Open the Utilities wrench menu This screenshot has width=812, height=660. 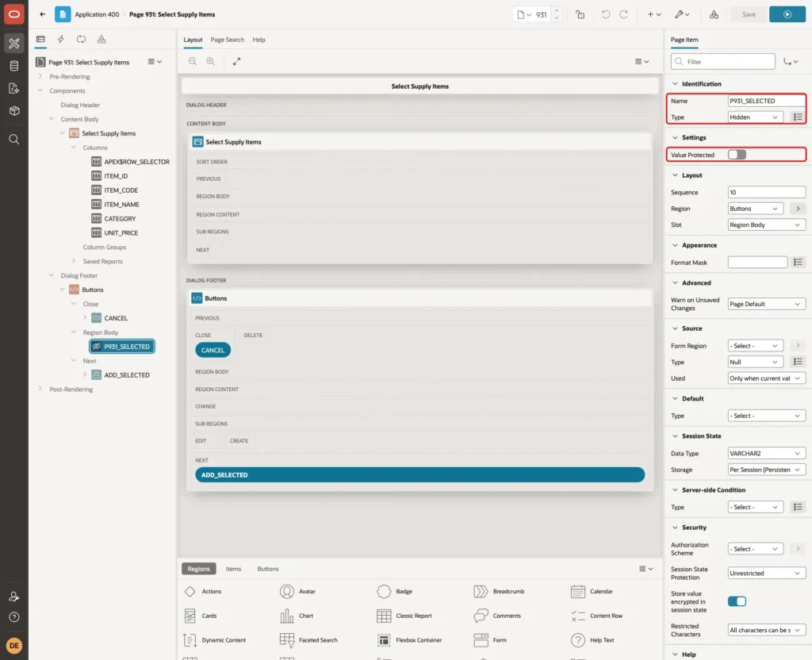click(x=681, y=14)
